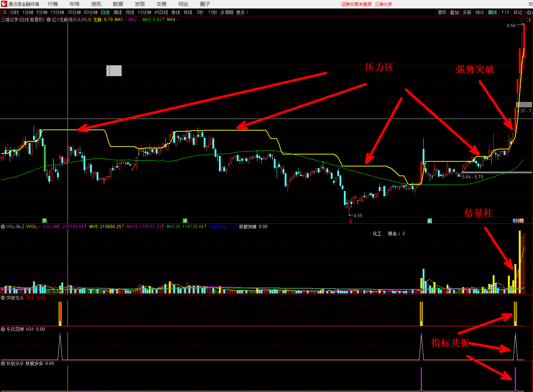The width and height of the screenshot is (533, 392).
Task: Click the 复权 button
Action: (x=442, y=12)
